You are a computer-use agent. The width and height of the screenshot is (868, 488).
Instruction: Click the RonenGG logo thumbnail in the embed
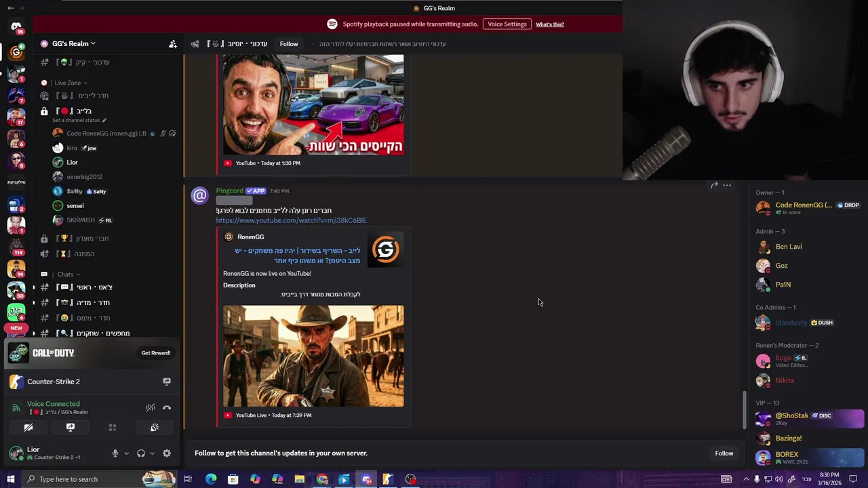385,249
